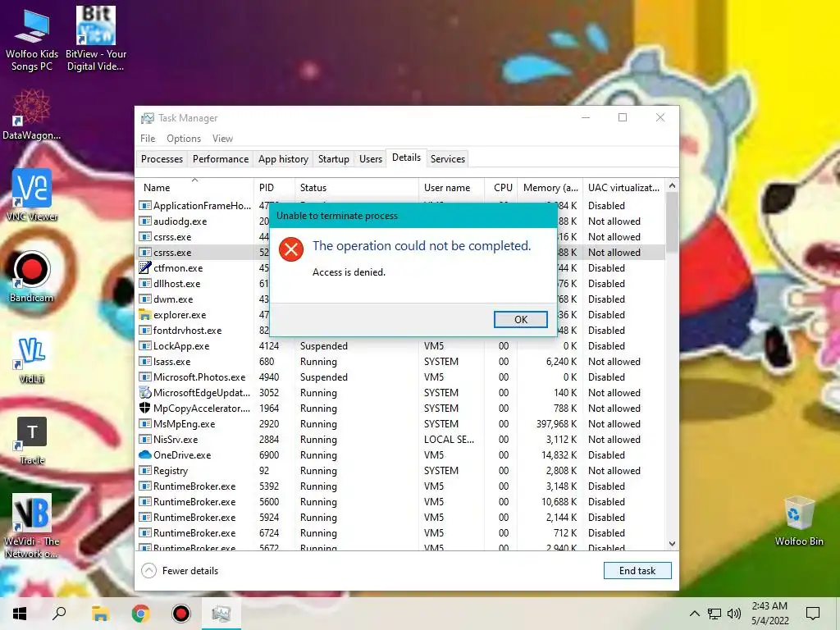The width and height of the screenshot is (840, 630).
Task: Collapse view with Fewer details
Action: click(180, 571)
